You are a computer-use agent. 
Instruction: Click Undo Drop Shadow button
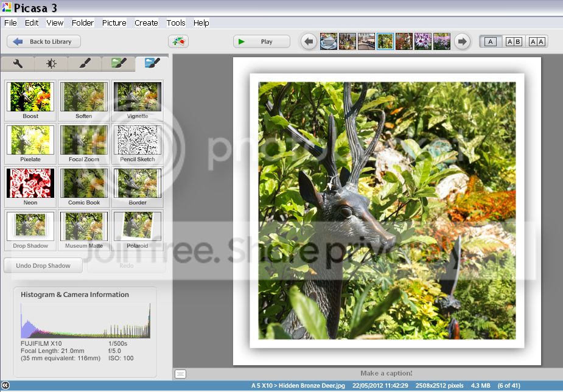(43, 265)
